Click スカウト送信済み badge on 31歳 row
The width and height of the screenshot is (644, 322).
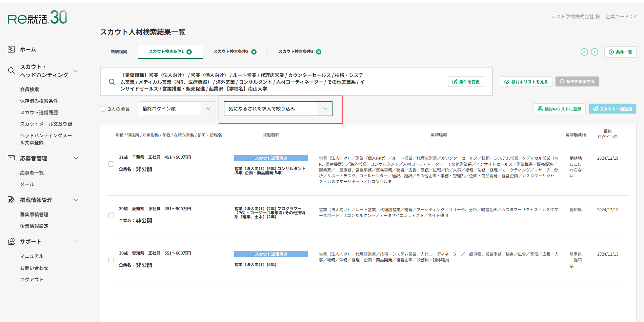pos(271,158)
